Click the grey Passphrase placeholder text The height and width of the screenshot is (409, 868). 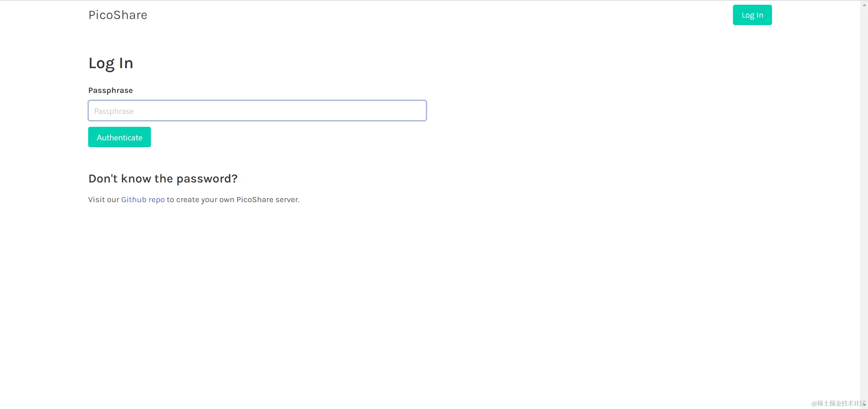point(114,111)
